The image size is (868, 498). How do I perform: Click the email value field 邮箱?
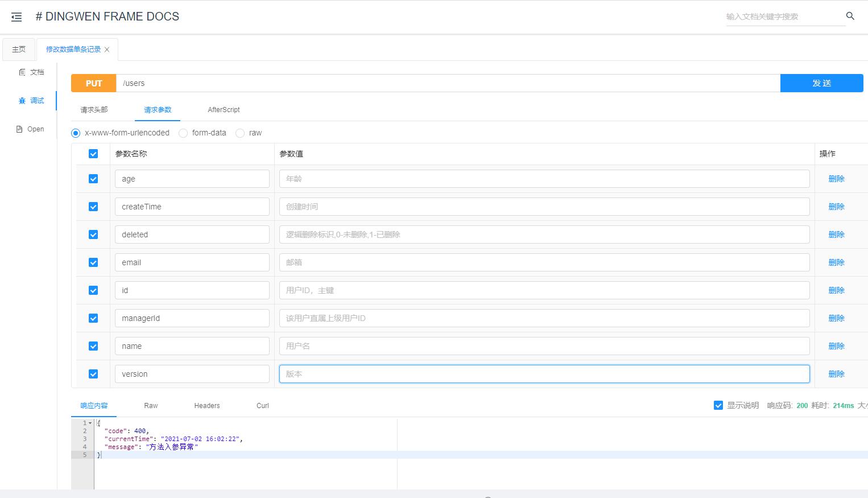click(x=544, y=262)
